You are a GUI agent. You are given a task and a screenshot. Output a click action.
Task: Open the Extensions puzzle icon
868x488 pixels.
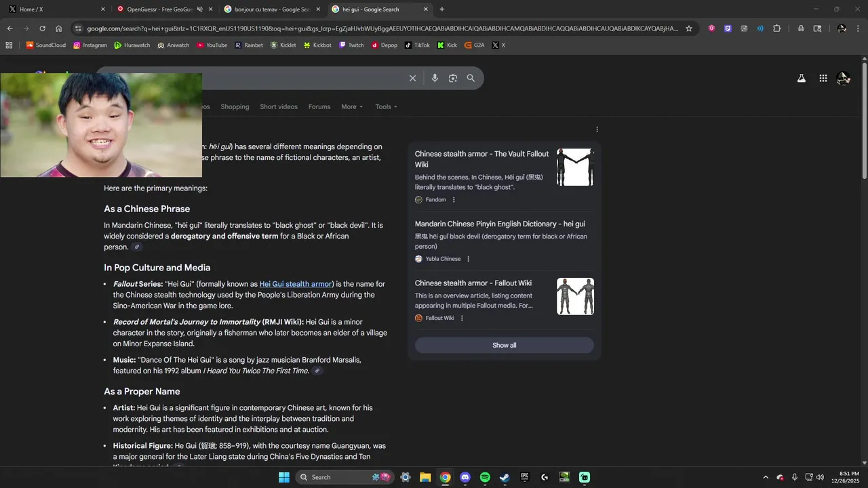(777, 28)
